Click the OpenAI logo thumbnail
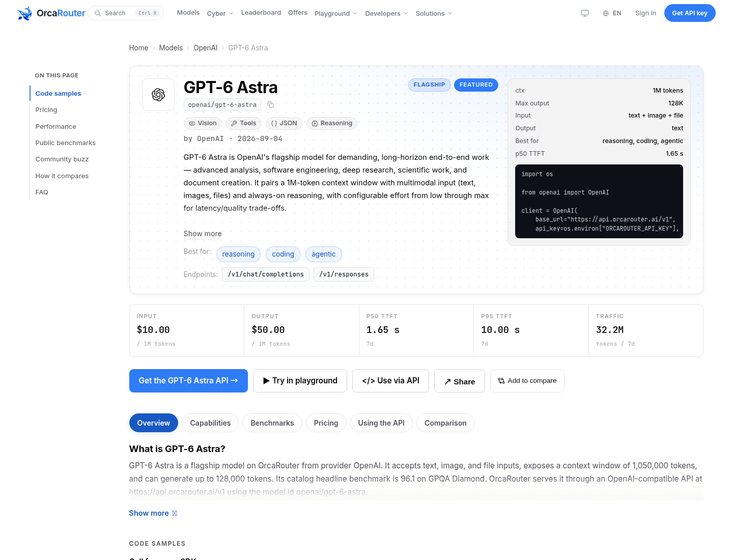This screenshot has width=733, height=560. (x=158, y=95)
